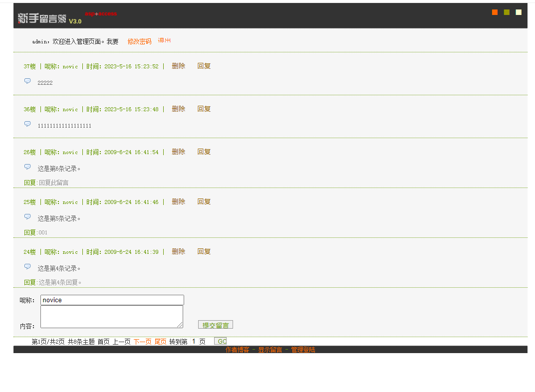The height and width of the screenshot is (392, 535).
Task: Click the reply text 001
Action: [x=43, y=232]
